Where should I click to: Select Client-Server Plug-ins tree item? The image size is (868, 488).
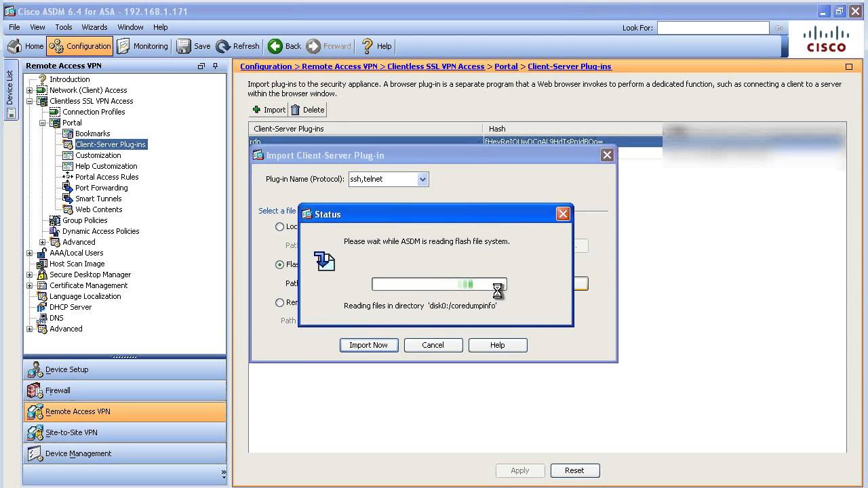coord(111,144)
